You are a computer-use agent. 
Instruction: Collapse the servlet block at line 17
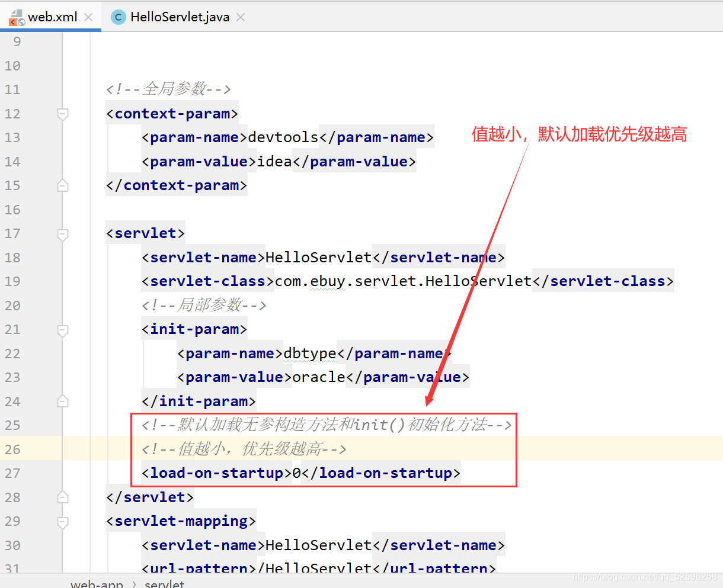pyautogui.click(x=63, y=234)
